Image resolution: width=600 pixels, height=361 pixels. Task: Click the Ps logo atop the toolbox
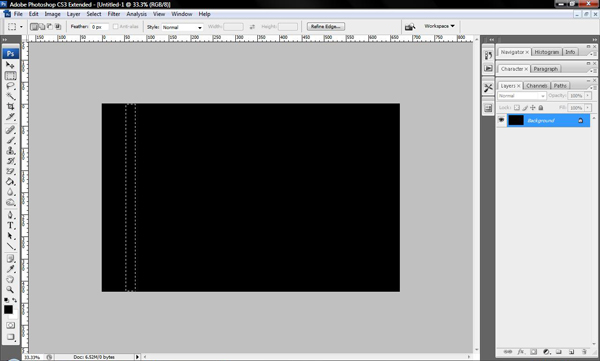10,53
